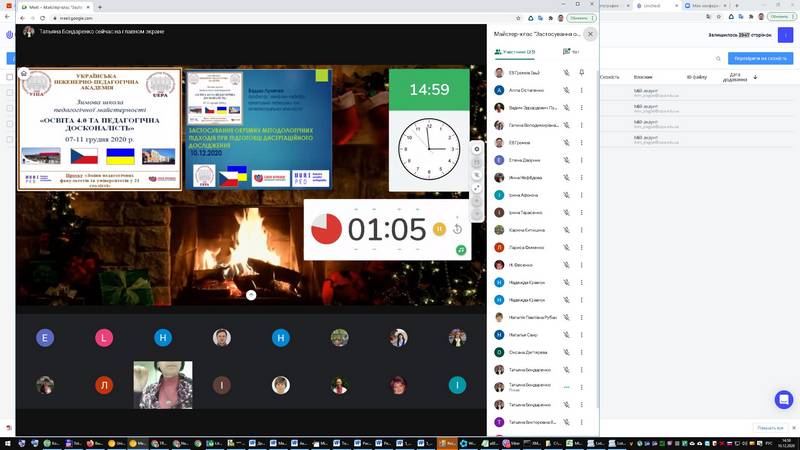Open more options for Оксана Дегтярева
Image resolution: width=800 pixels, height=450 pixels.
(582, 352)
